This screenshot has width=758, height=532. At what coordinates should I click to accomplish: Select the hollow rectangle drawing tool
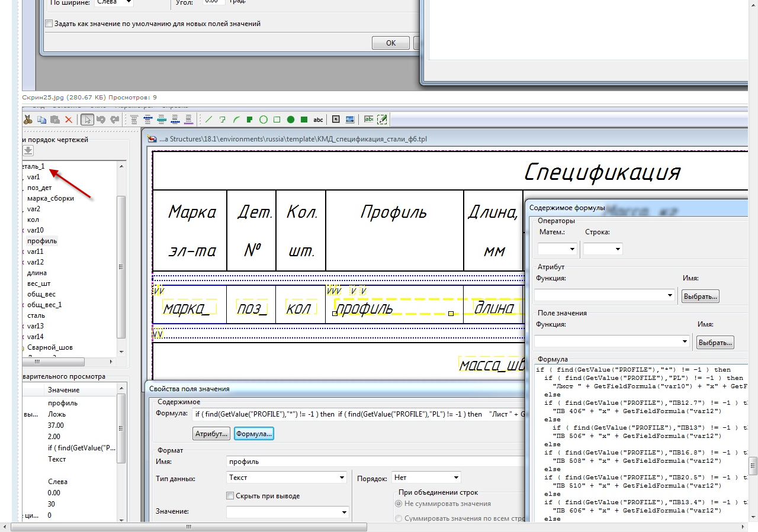pos(277,120)
